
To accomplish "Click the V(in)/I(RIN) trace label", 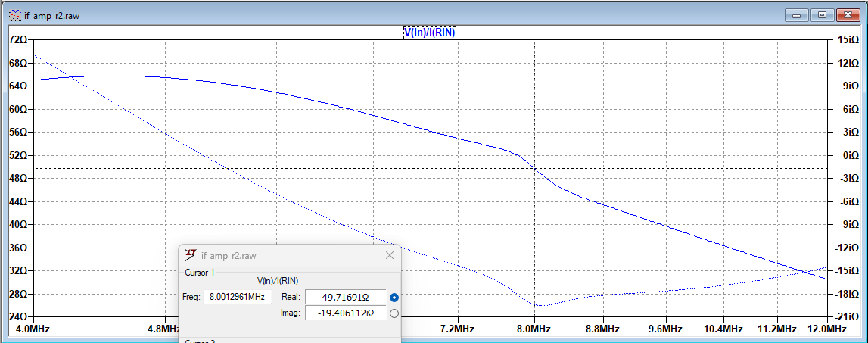I will (x=429, y=33).
